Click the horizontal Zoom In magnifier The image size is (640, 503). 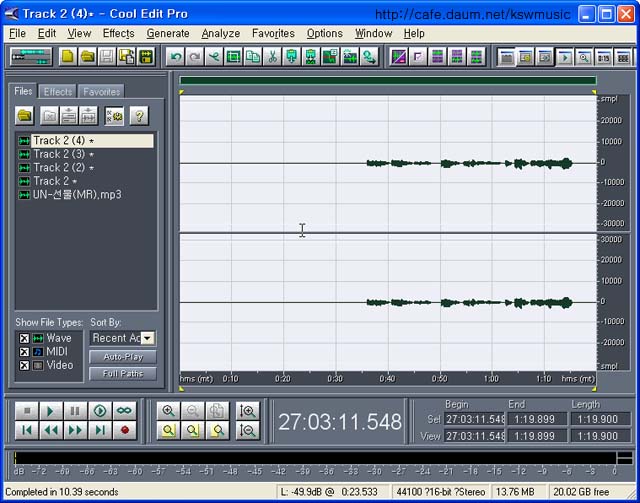(x=168, y=411)
